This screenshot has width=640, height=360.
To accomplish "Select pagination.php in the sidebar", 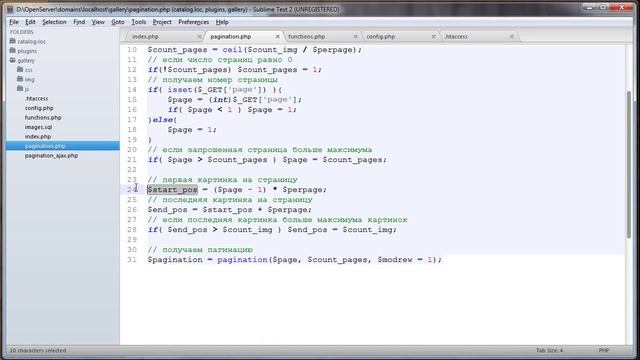I will pyautogui.click(x=45, y=146).
